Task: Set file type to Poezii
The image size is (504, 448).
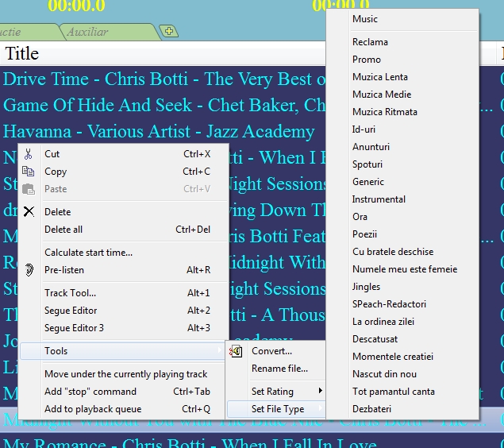Action: click(402, 234)
